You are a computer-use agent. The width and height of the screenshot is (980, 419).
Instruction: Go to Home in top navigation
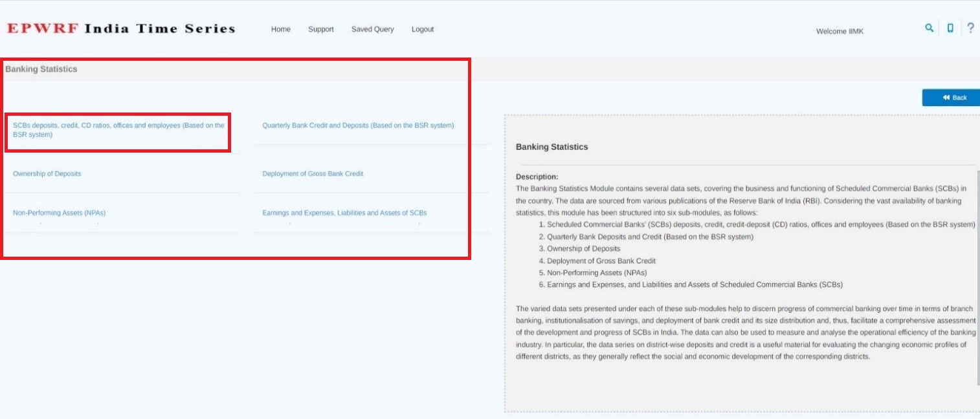pyautogui.click(x=280, y=29)
